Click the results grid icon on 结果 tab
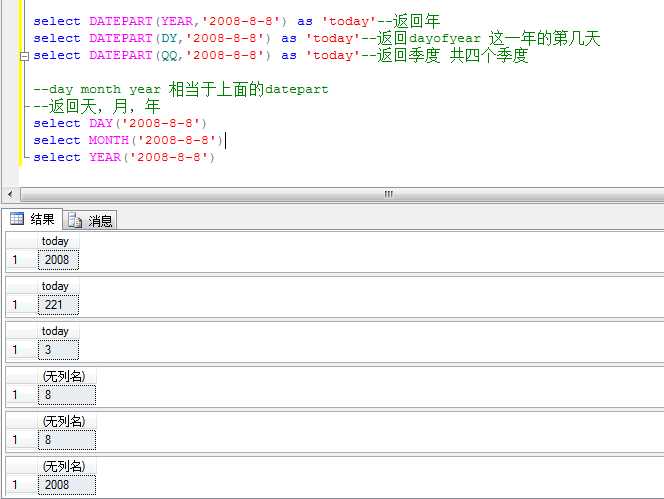664x499 pixels. (x=17, y=219)
